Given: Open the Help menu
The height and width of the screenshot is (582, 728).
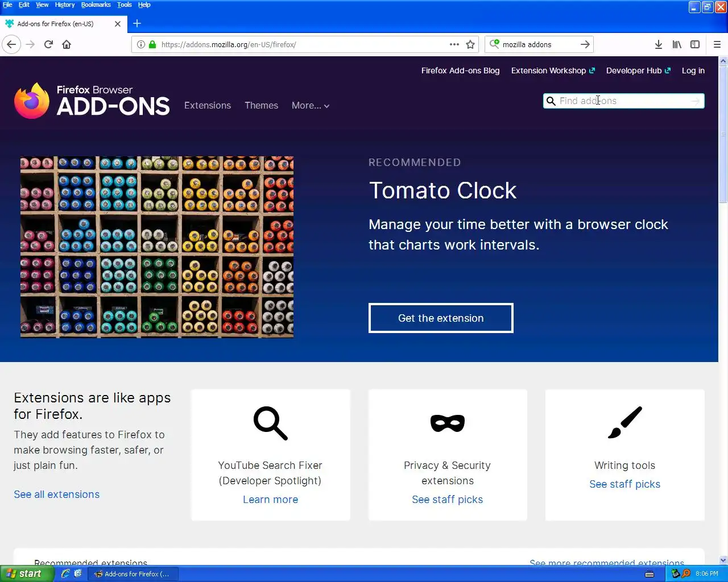Looking at the screenshot, I should (x=144, y=5).
